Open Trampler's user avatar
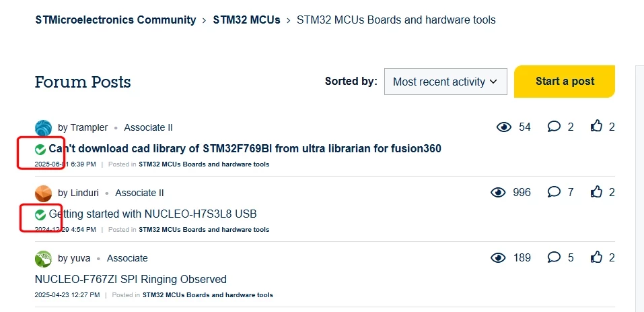The width and height of the screenshot is (644, 312). pyautogui.click(x=44, y=128)
